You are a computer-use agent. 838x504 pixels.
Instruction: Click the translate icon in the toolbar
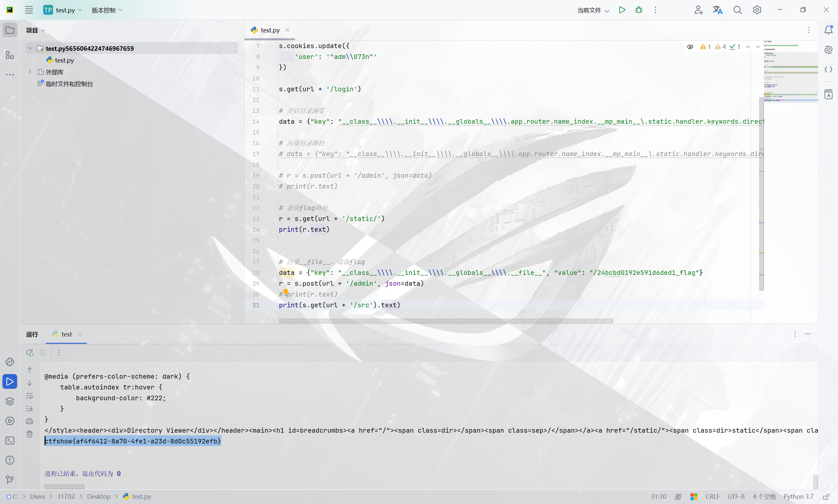point(718,10)
